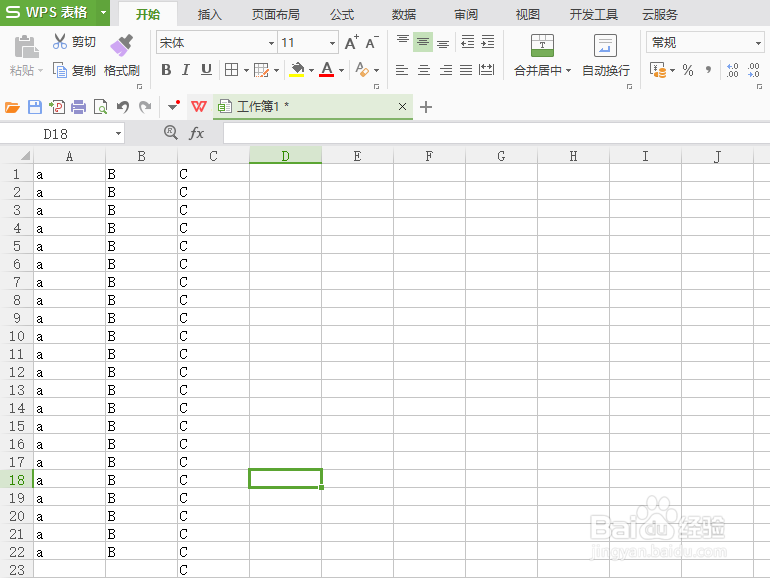Open print preview icon
Screen dimensions: 770x578
point(101,107)
